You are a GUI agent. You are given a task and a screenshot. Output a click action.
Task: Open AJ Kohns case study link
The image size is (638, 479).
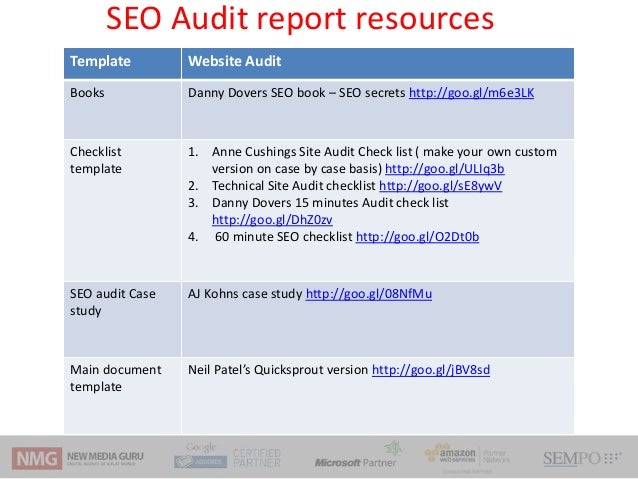click(x=368, y=294)
